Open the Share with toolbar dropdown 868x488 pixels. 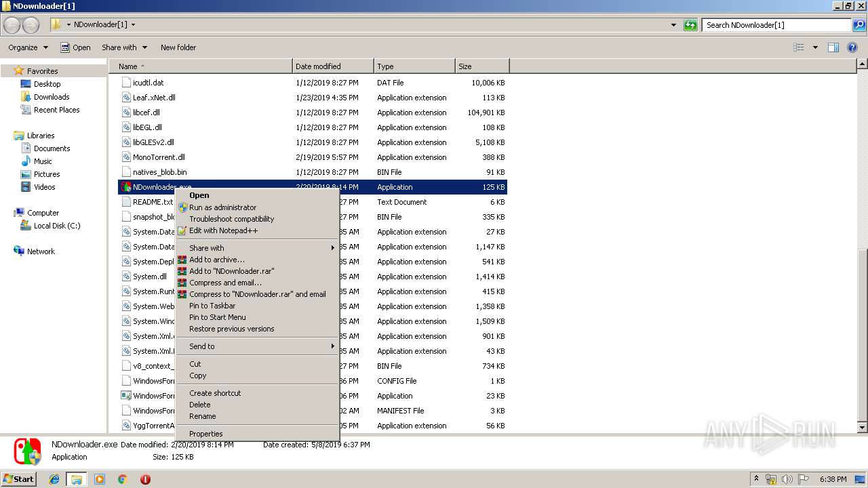click(124, 47)
